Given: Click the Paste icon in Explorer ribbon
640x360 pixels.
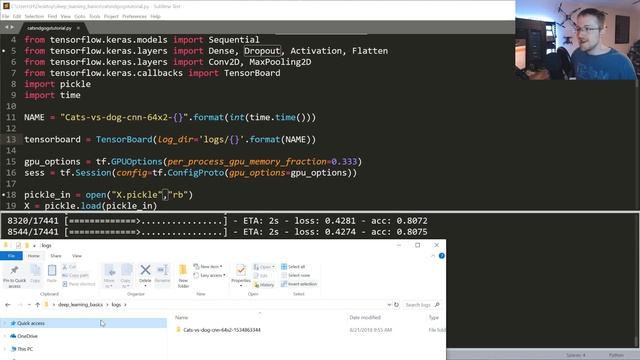Looking at the screenshot, I should coord(52,270).
